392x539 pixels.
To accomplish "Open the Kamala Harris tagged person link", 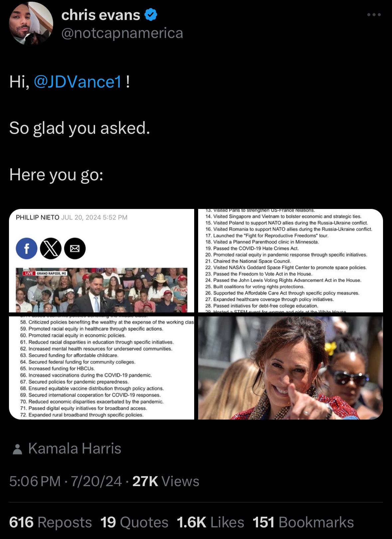I will 75,449.
